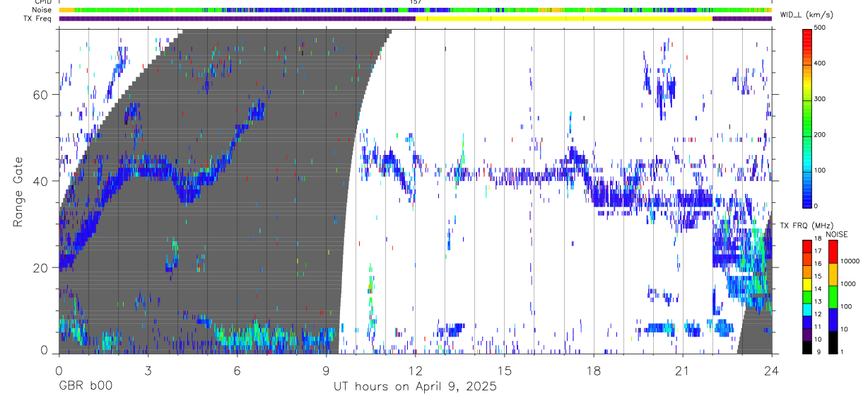
Task: Click the "300" tick on the width colorbar
Action: 820,99
